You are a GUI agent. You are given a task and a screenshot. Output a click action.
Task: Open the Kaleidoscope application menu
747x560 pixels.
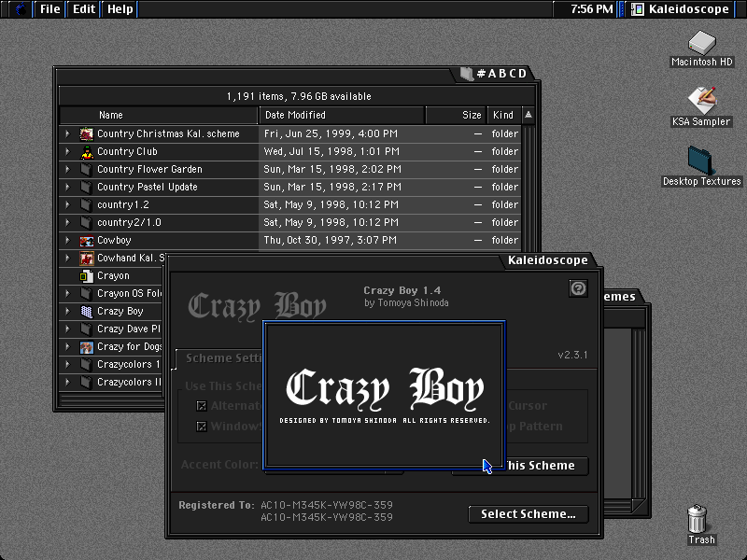[x=681, y=9]
